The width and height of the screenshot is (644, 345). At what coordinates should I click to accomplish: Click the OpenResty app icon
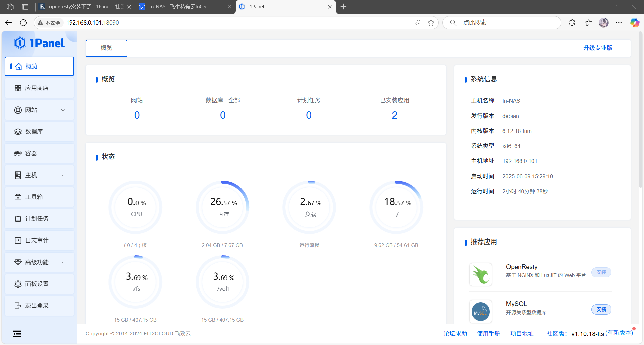pyautogui.click(x=481, y=275)
